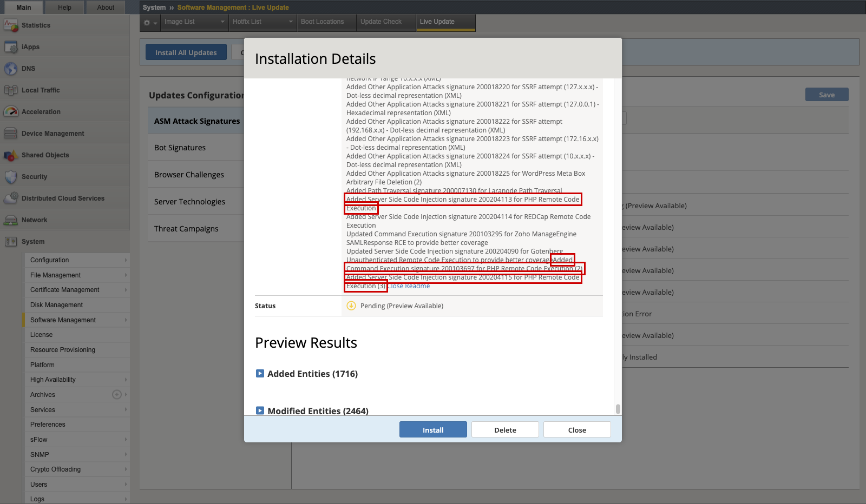Expand the File Management submenu
The height and width of the screenshot is (504, 866).
click(x=77, y=275)
